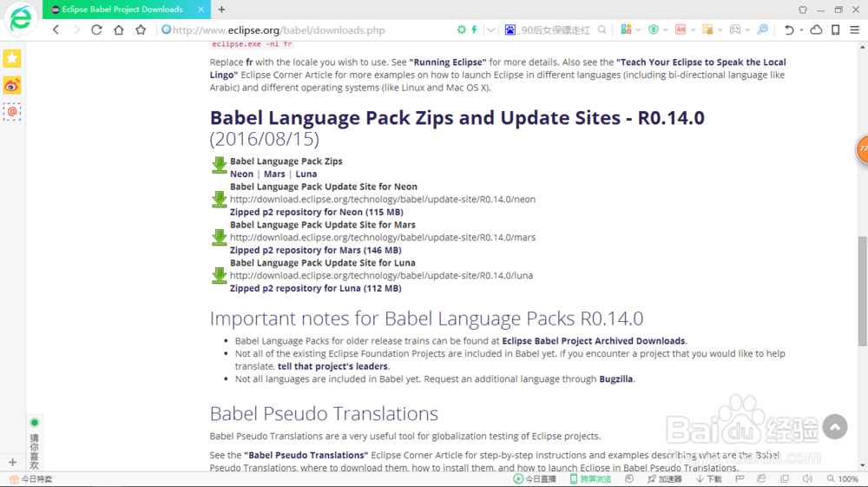The height and width of the screenshot is (487, 868).
Task: Bookmark page with star icon in toolbar
Action: [x=141, y=30]
